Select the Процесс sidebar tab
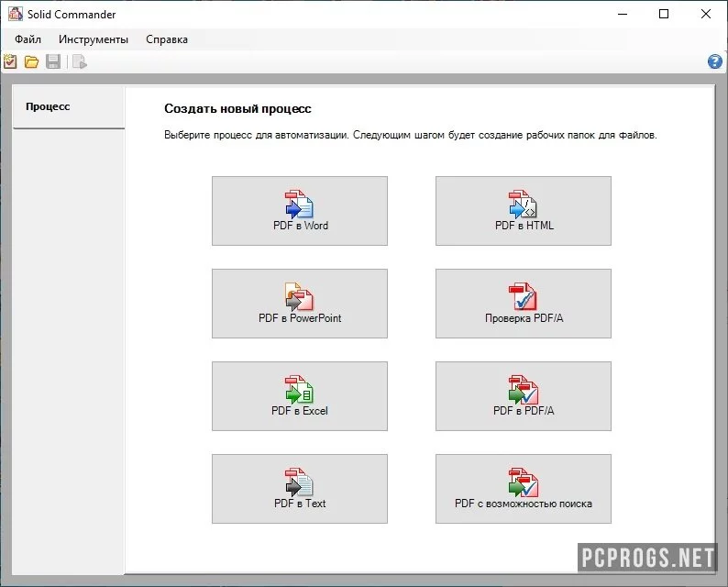728x587 pixels. [x=69, y=107]
